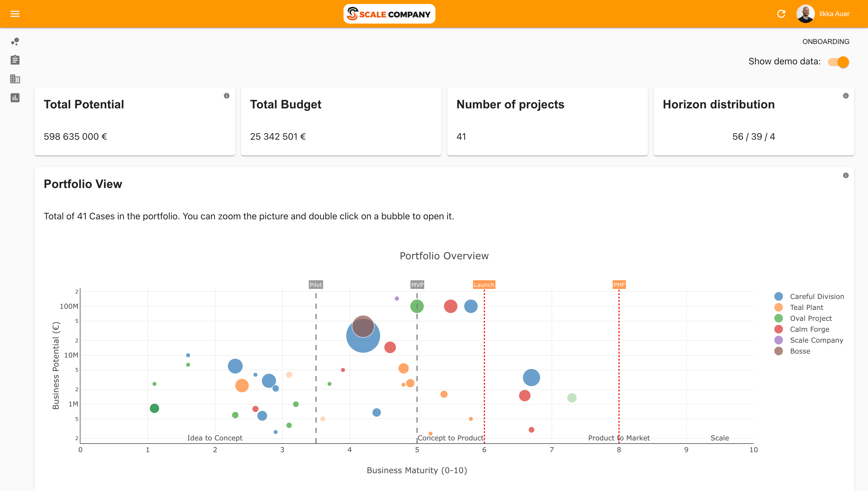The width and height of the screenshot is (868, 491).
Task: Click Bosse legend color swatch
Action: 778,351
